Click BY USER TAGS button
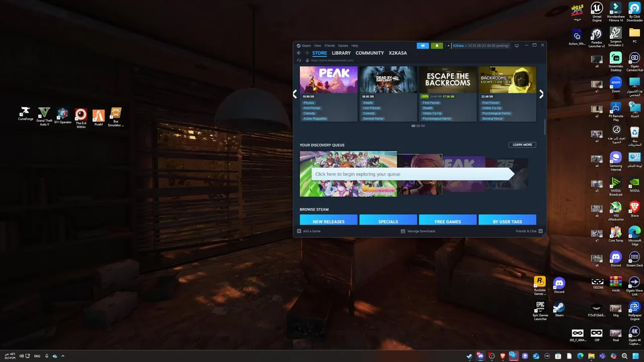Image resolution: width=644 pixels, height=362 pixels. click(x=507, y=220)
